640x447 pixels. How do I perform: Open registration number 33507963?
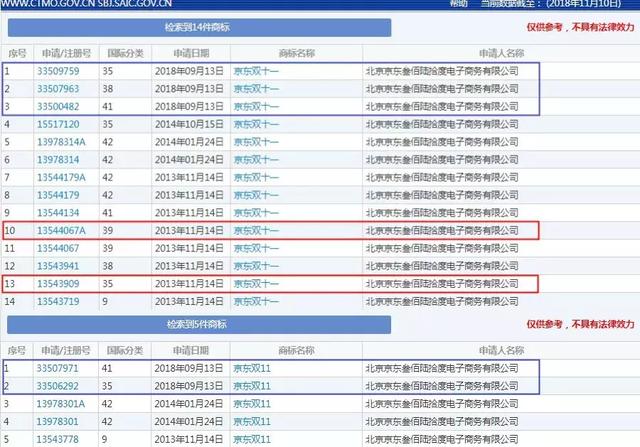click(58, 89)
